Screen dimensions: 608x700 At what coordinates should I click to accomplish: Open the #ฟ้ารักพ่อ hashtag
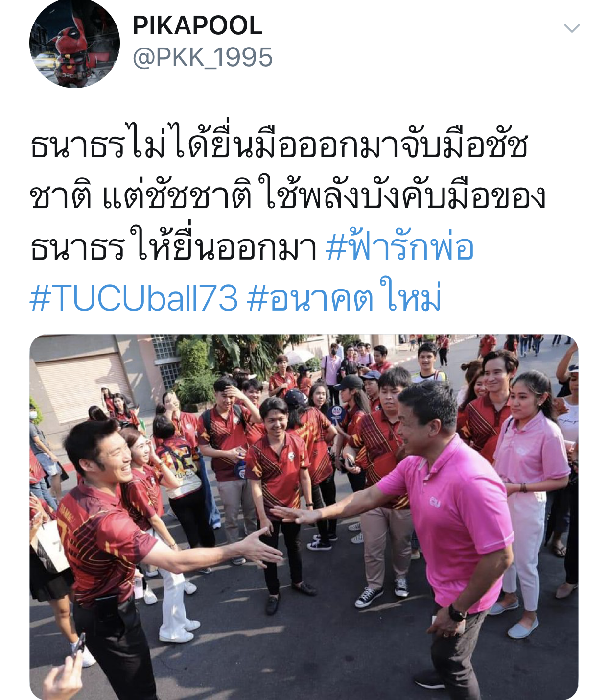click(x=399, y=246)
